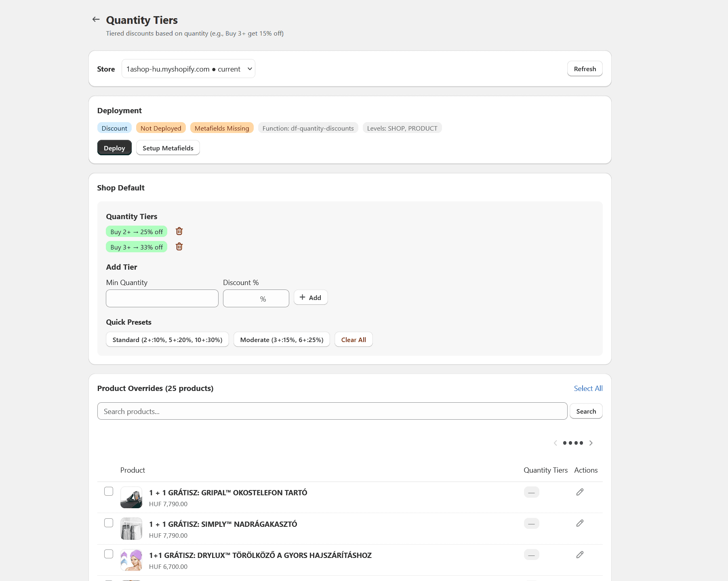Focus the Min Quantity input field
Image resolution: width=728 pixels, height=581 pixels.
162,298
